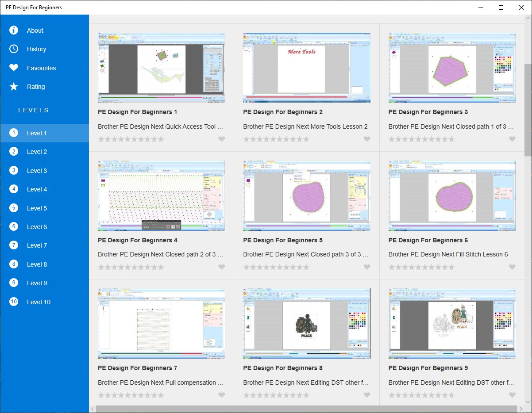Screen dimensions: 532x413
Task: Select the Level 5 number badge
Action: 14,208
